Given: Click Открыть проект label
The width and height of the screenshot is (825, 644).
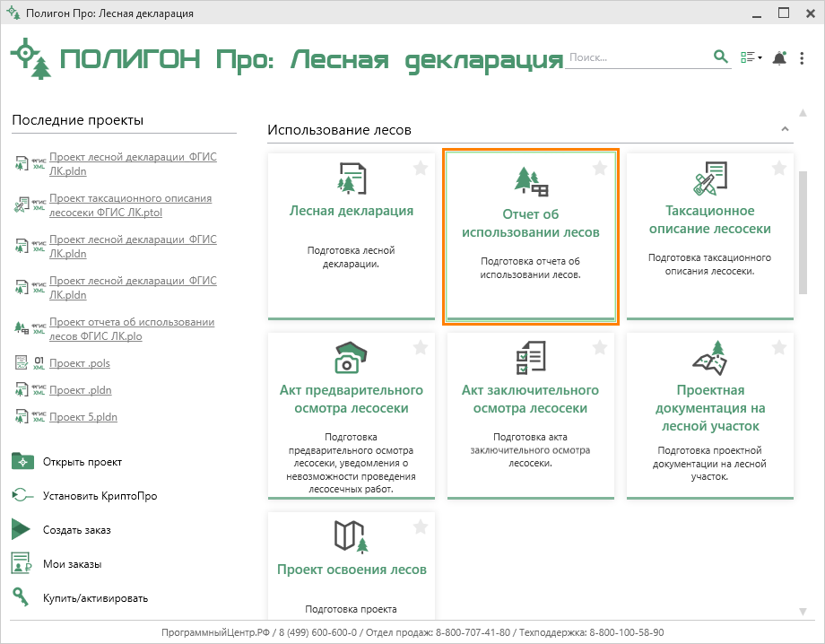Looking at the screenshot, I should (x=82, y=462).
